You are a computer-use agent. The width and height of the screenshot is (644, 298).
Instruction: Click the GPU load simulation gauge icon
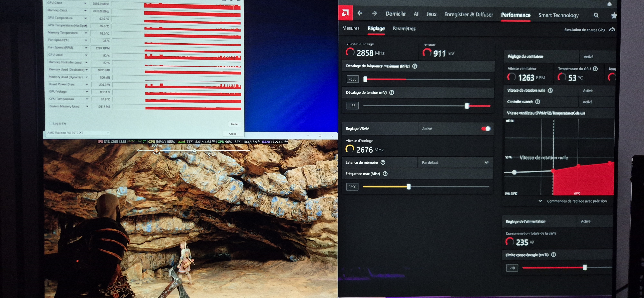pyautogui.click(x=612, y=30)
